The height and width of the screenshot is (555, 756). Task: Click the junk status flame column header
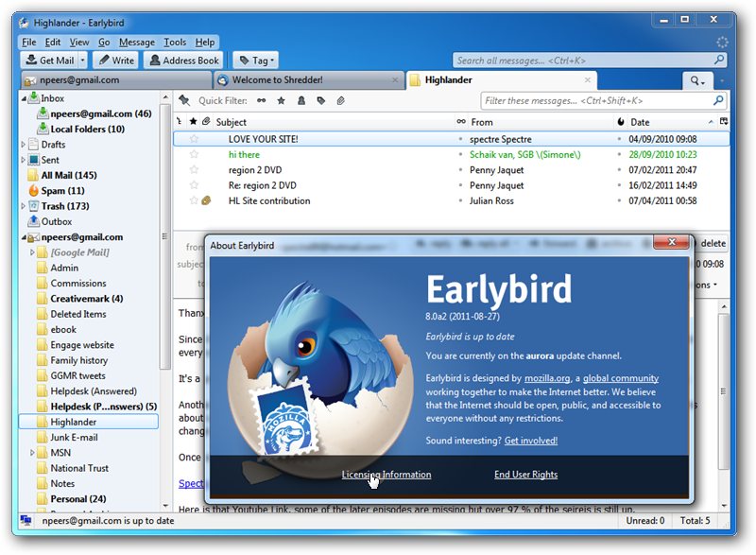click(621, 122)
